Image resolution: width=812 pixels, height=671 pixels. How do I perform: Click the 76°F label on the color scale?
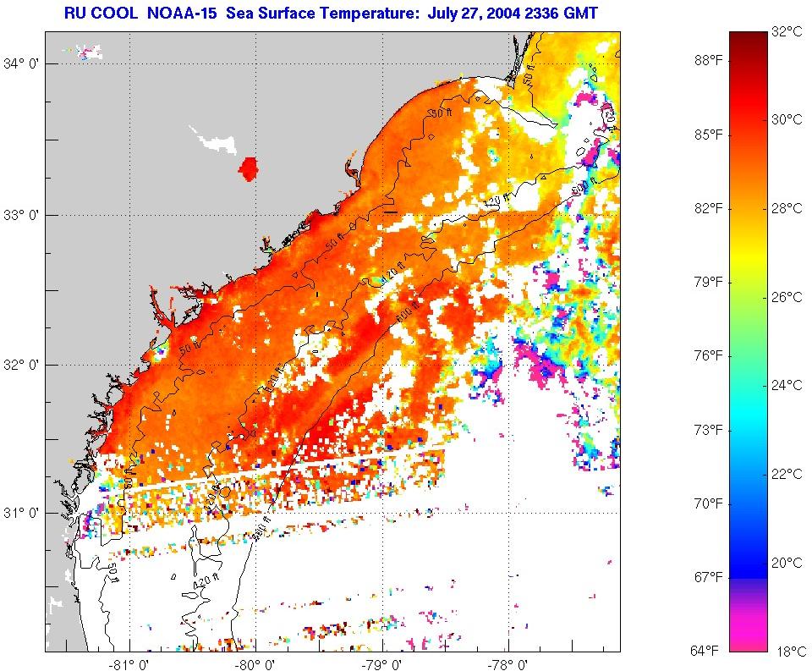click(708, 356)
